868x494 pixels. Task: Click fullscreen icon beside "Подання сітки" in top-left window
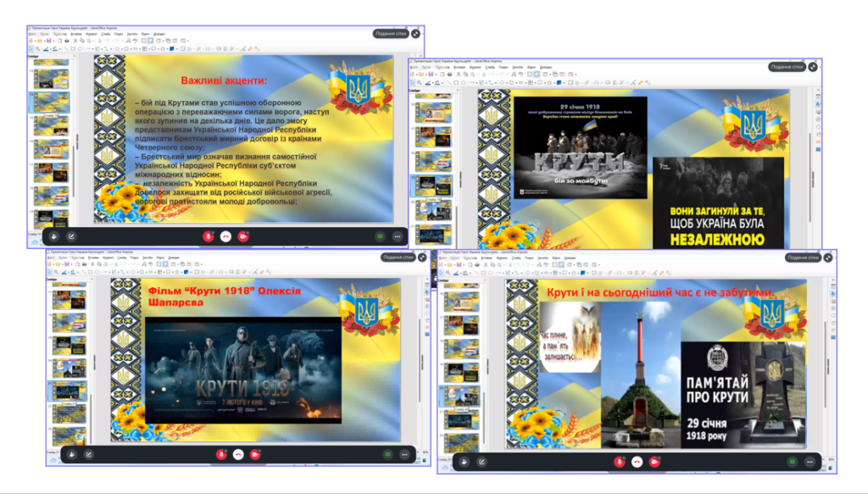click(x=416, y=34)
